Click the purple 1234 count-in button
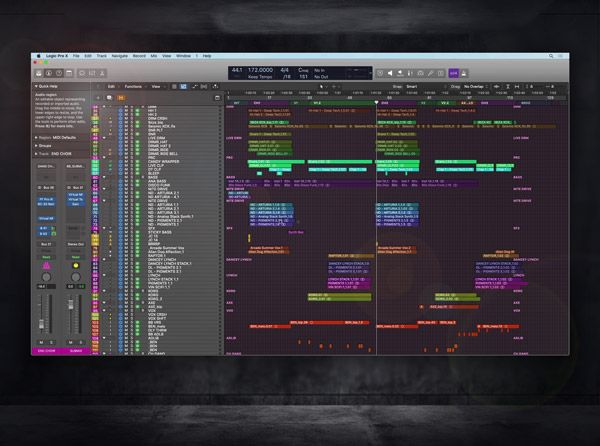 452,73
